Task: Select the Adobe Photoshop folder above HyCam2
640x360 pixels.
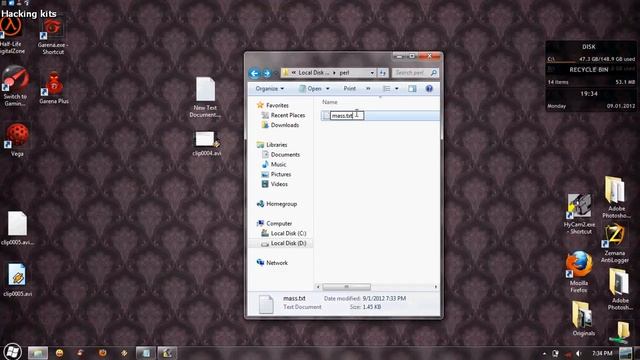Action: point(616,197)
